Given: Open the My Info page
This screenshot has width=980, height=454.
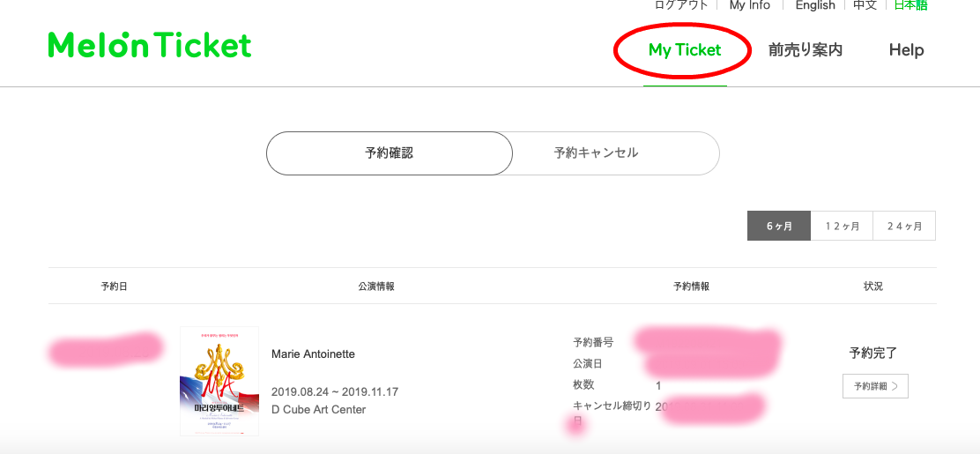Looking at the screenshot, I should (750, 5).
